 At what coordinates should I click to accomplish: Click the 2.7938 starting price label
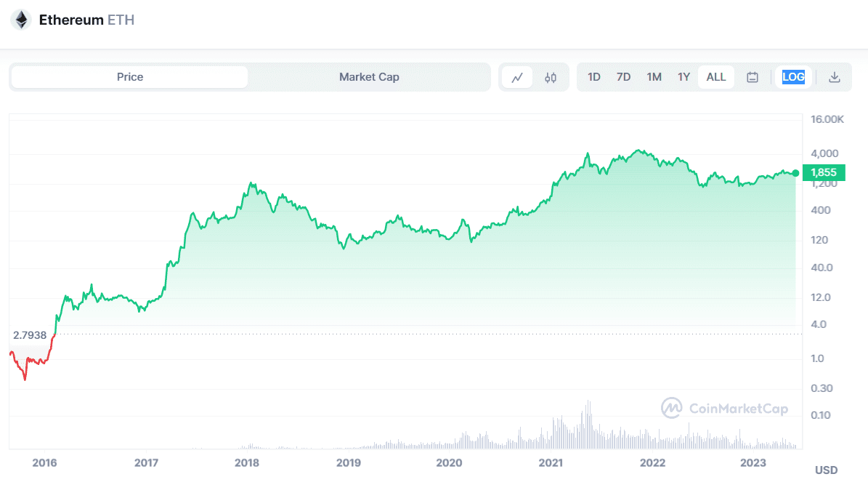click(x=30, y=335)
